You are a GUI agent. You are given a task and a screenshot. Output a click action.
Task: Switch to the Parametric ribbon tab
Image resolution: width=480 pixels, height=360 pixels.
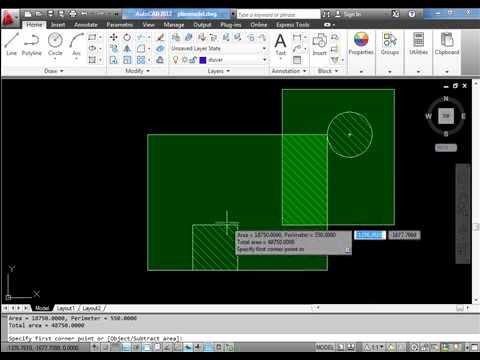[x=120, y=25]
